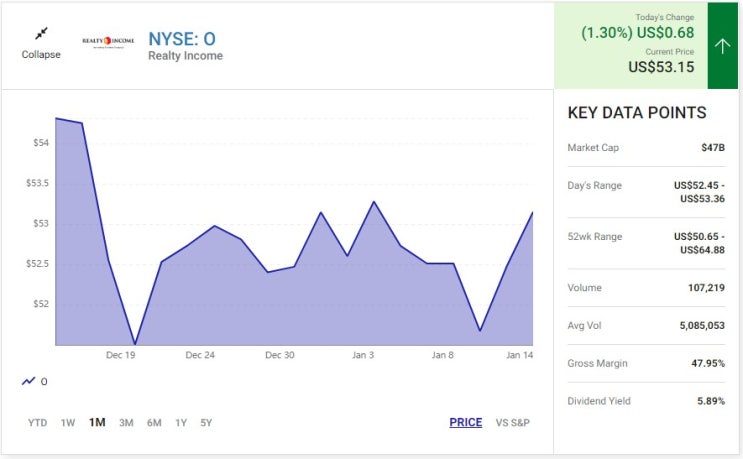This screenshot has width=743, height=459.
Task: Click the Day's Range label
Action: (595, 185)
